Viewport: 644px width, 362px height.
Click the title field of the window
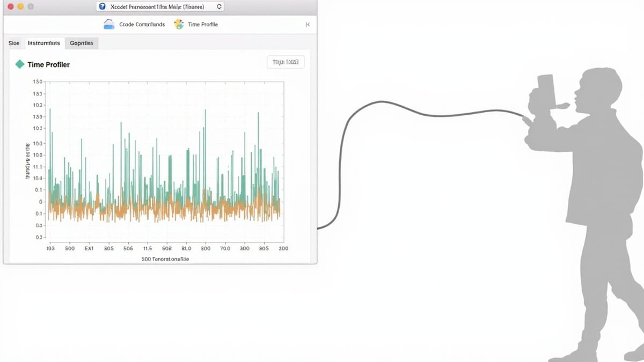click(160, 6)
